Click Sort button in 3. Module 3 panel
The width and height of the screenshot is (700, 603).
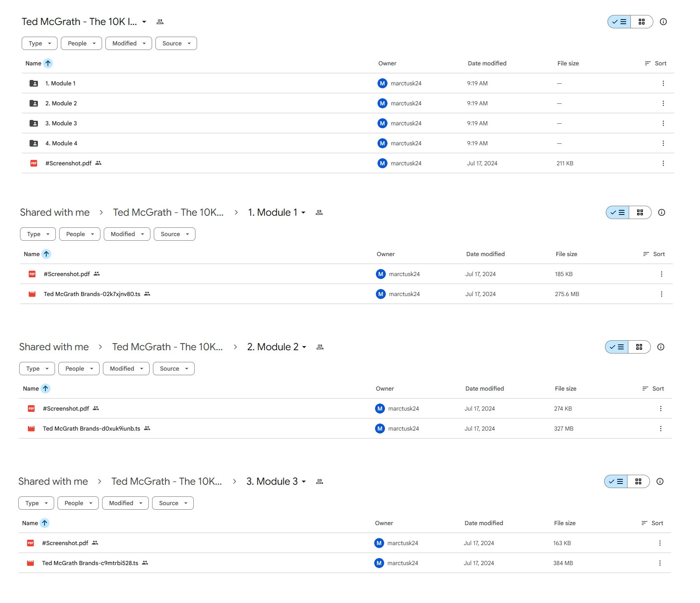click(x=652, y=523)
